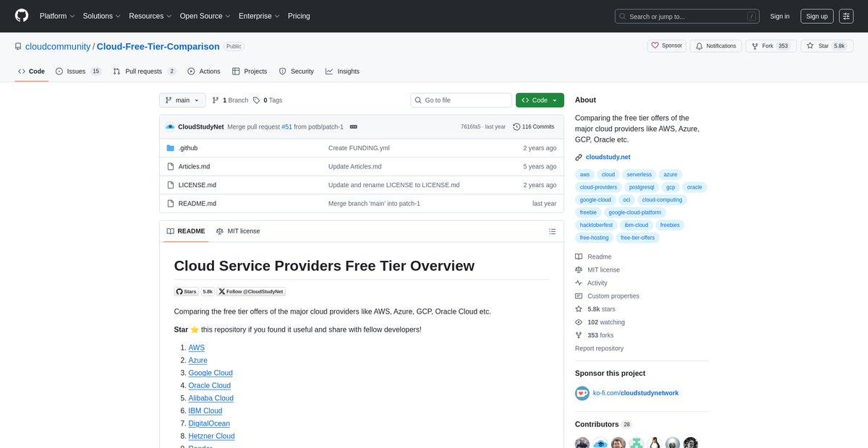Expand the Resources menu
This screenshot has height=448, width=868.
pyautogui.click(x=150, y=16)
